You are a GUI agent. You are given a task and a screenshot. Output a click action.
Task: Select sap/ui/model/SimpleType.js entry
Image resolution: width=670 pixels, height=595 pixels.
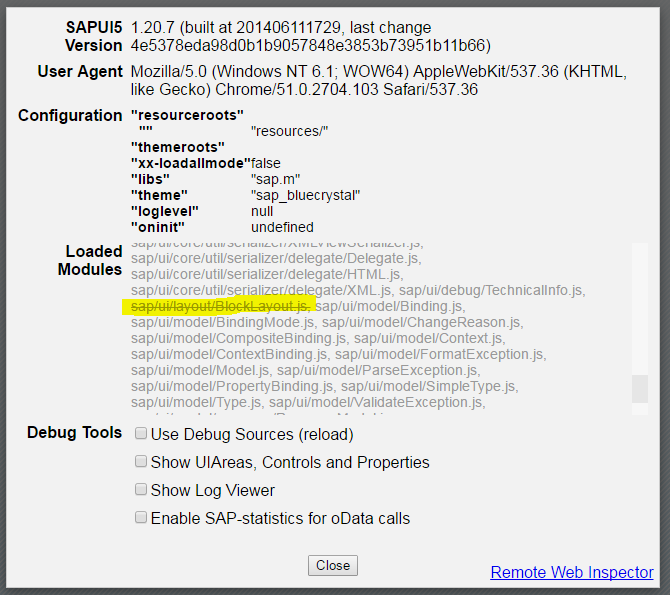[x=430, y=386]
